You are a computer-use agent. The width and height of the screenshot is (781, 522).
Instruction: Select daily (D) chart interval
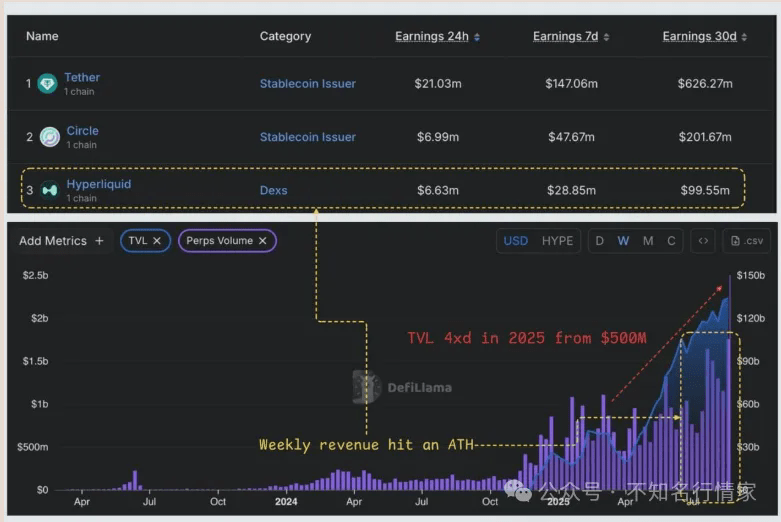[599, 241]
